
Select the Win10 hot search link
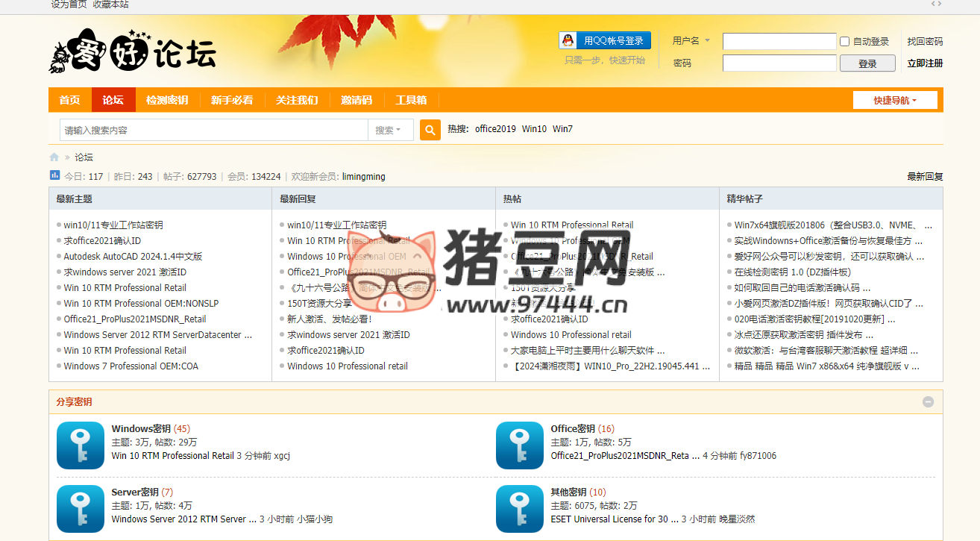pos(534,128)
